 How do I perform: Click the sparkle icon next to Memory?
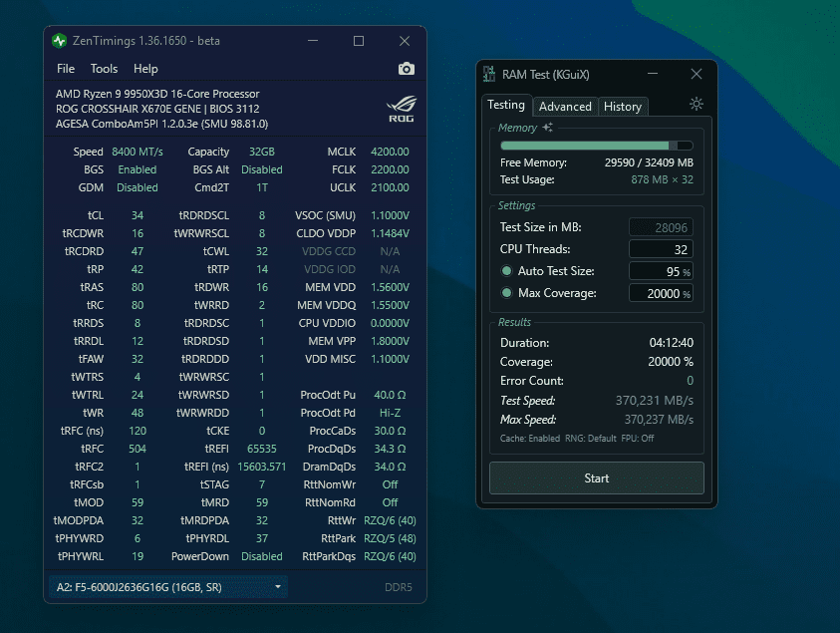tap(547, 128)
